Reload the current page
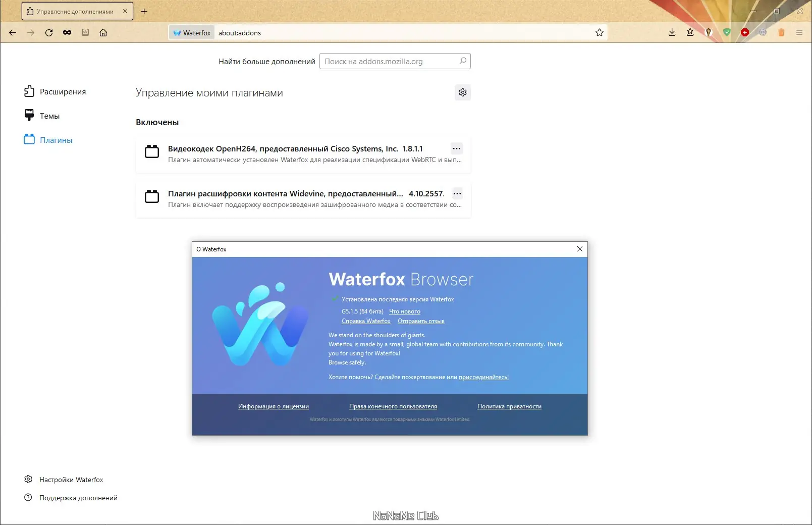 [x=49, y=33]
